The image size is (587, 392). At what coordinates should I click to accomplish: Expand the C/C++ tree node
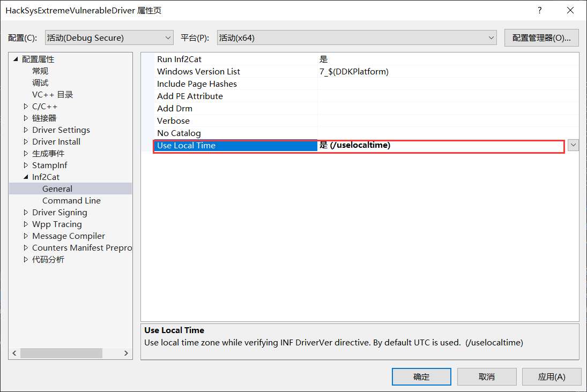pyautogui.click(x=26, y=107)
